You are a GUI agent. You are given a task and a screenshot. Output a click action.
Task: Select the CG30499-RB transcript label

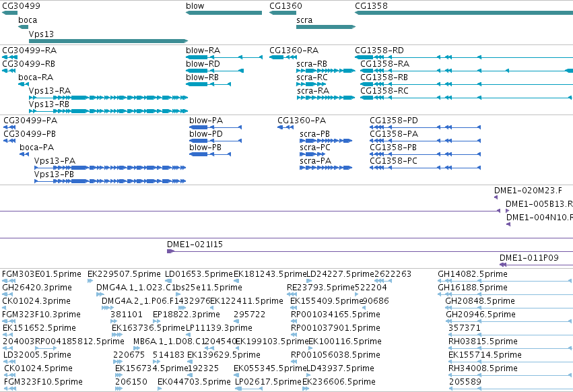coord(28,63)
